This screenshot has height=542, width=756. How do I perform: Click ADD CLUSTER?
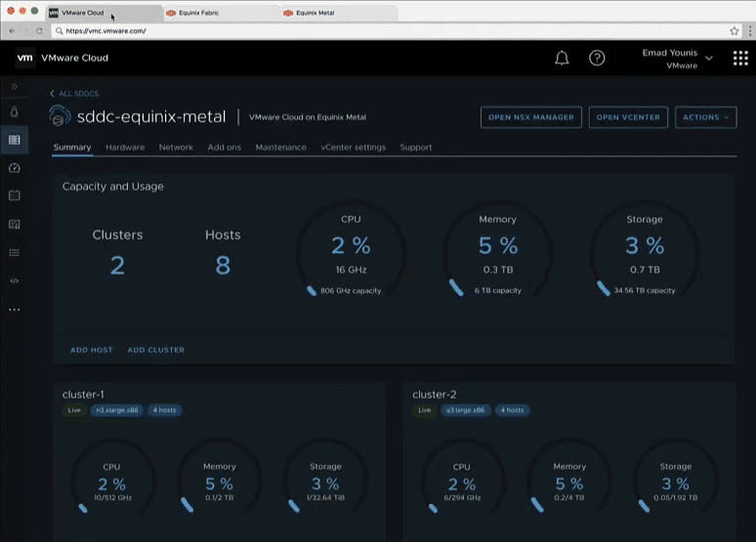tap(155, 350)
